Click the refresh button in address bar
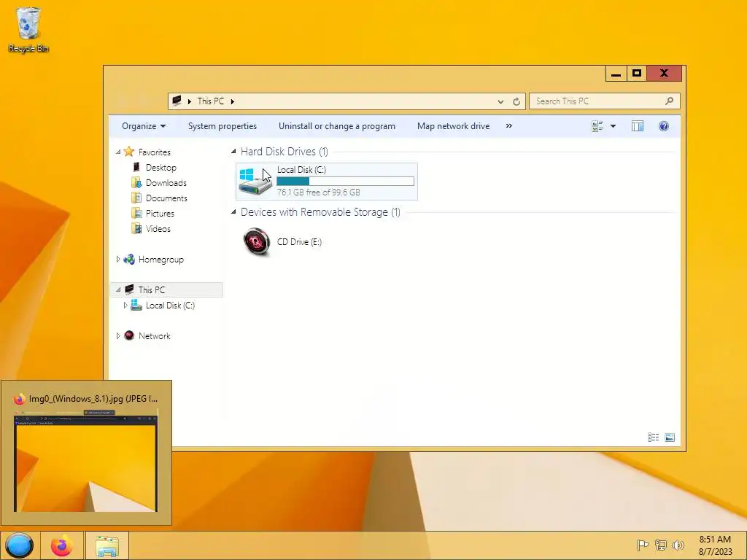This screenshot has height=560, width=747. (516, 101)
